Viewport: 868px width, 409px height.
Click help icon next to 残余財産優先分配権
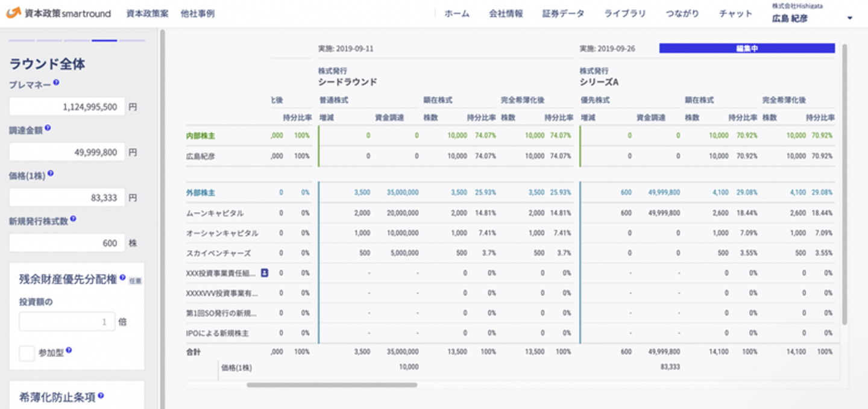[122, 278]
